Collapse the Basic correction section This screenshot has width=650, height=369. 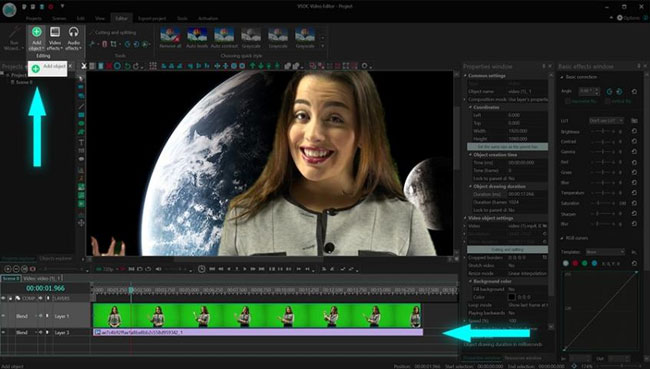pyautogui.click(x=562, y=77)
